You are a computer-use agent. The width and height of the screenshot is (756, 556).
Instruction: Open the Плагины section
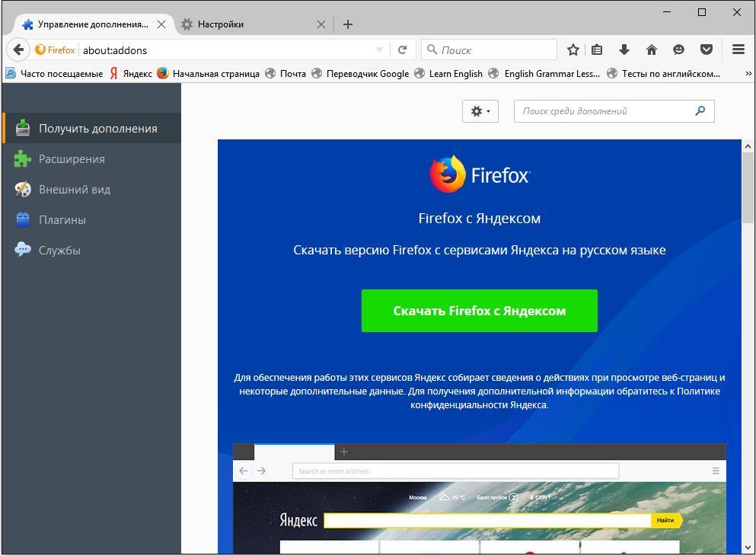tap(62, 220)
